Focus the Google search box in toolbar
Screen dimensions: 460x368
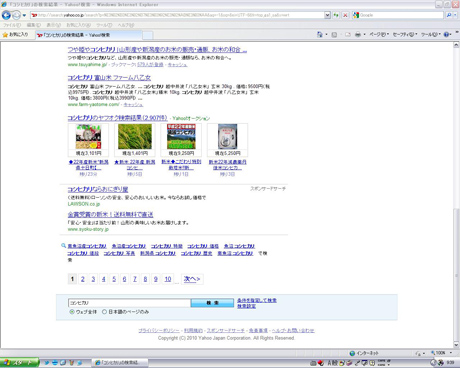401,15
